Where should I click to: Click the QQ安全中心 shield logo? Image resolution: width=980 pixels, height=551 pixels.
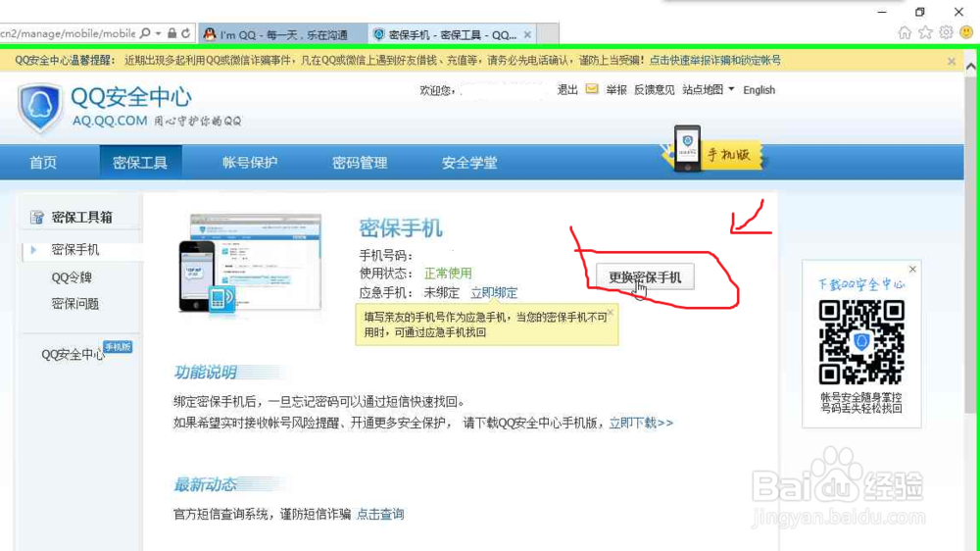(x=40, y=108)
